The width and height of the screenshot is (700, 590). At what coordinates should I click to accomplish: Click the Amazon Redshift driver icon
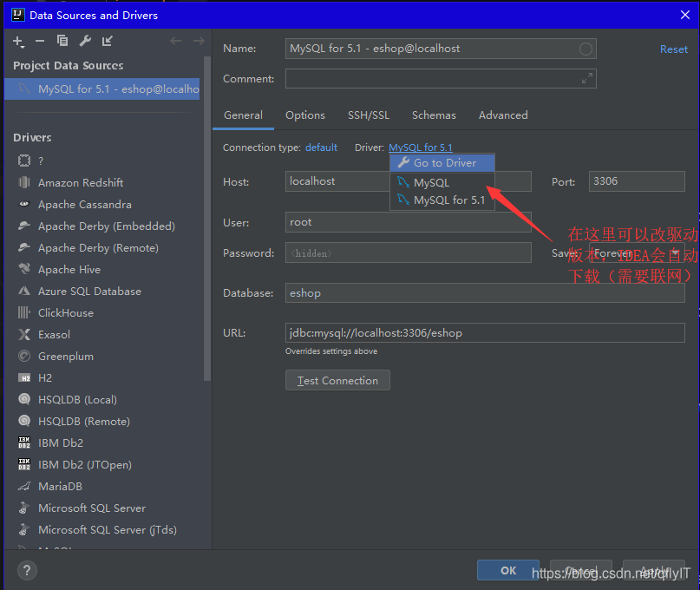pos(24,182)
